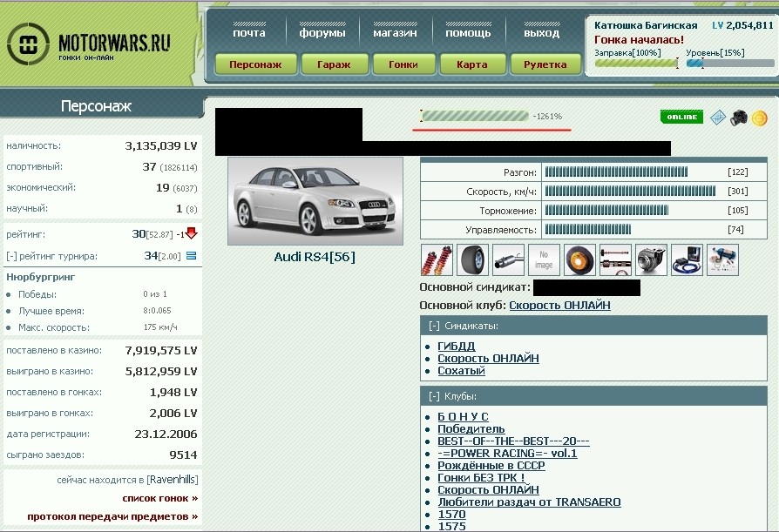
Task: Open the Б О Н У С club
Action: (463, 417)
